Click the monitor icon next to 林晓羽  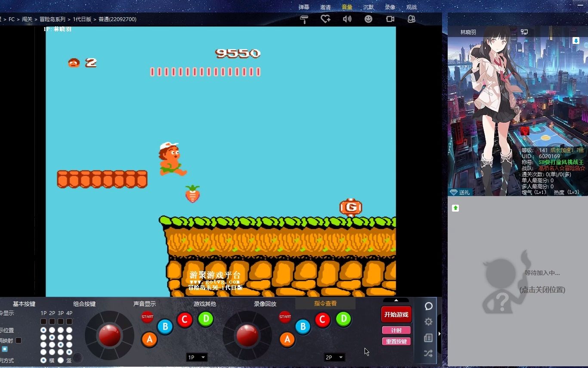point(524,32)
